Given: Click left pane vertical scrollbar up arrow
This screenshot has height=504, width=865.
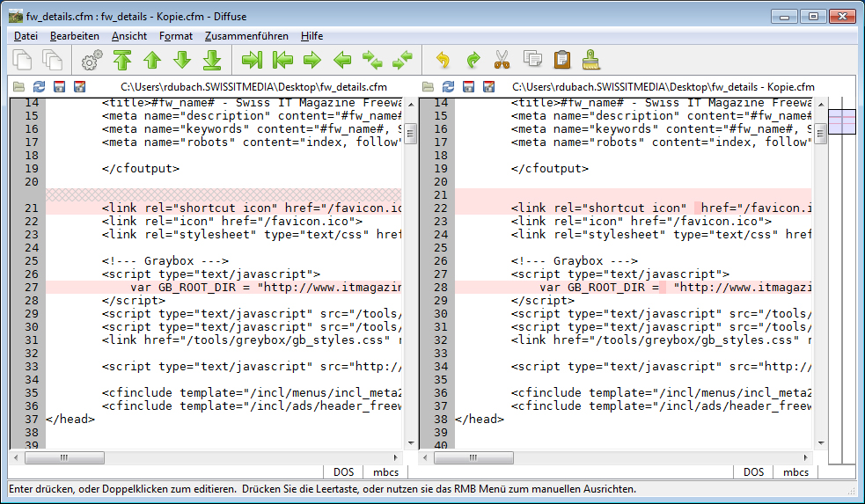Looking at the screenshot, I should point(410,104).
